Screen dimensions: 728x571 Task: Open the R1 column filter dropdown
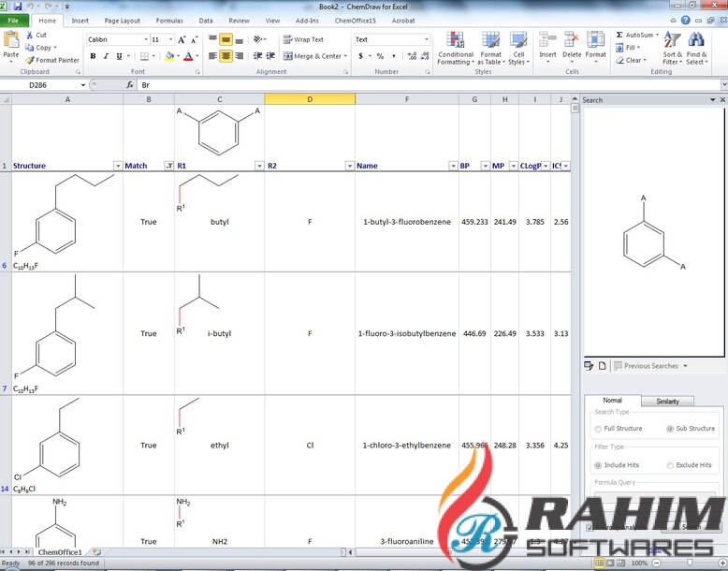[259, 166]
